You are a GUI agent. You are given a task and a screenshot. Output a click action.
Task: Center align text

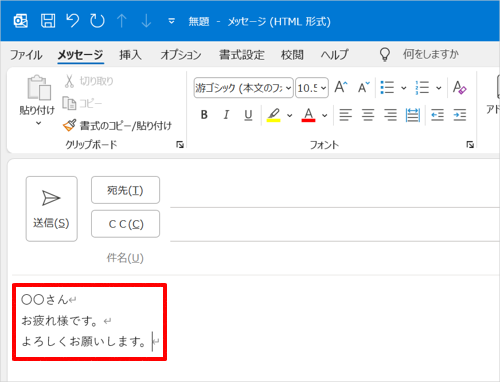(x=368, y=115)
